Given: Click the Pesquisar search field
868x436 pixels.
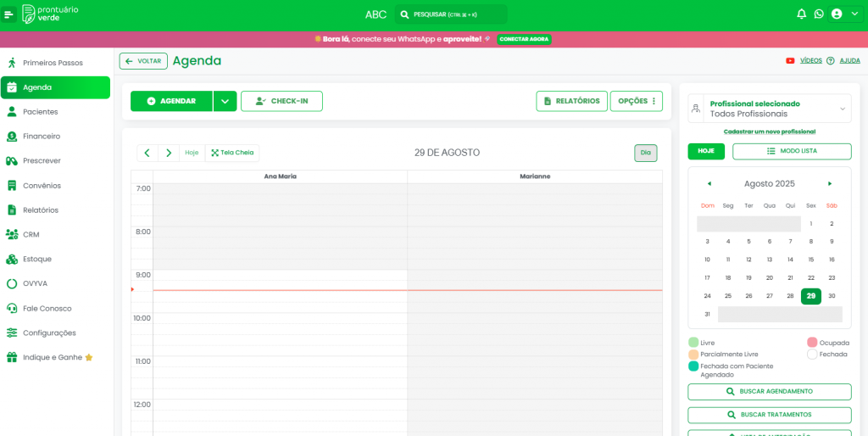Looking at the screenshot, I should click(451, 14).
